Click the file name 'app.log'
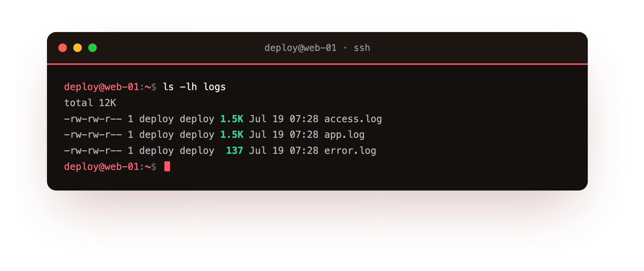 [x=344, y=135]
